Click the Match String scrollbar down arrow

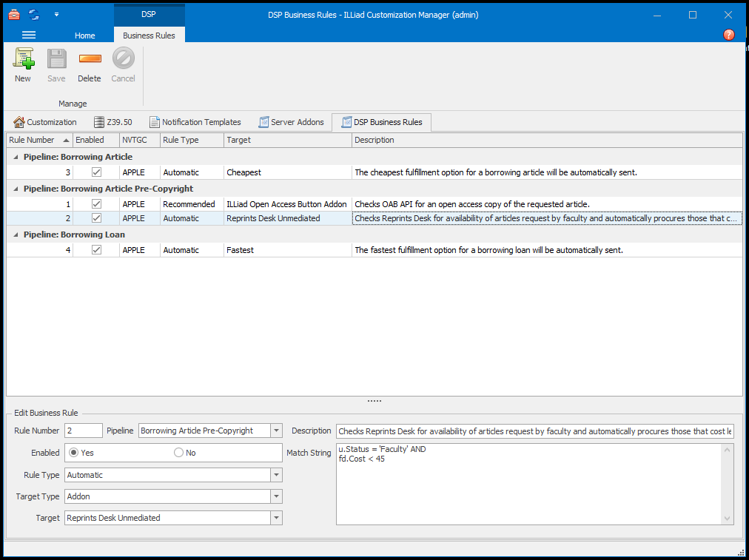coord(728,519)
